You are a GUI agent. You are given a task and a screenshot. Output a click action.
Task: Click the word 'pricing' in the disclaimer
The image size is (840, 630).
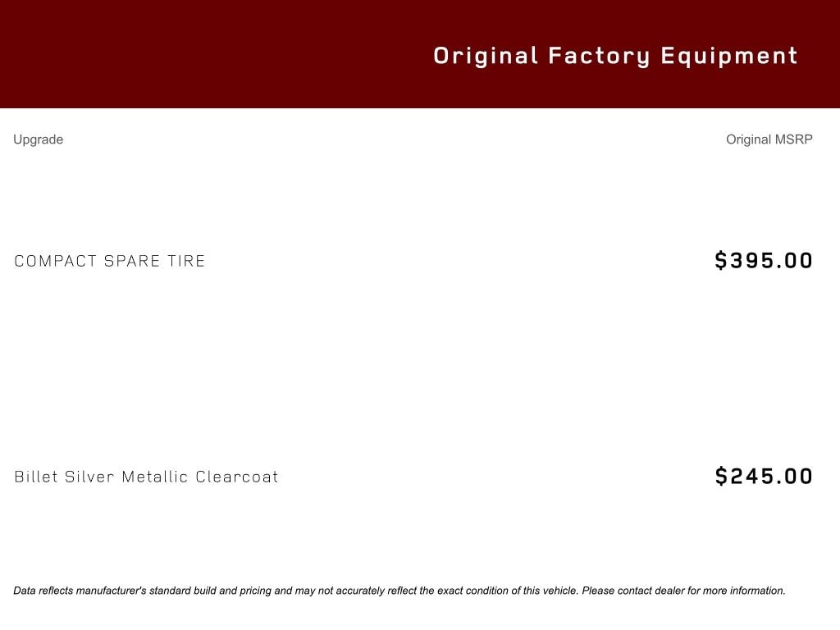point(255,591)
